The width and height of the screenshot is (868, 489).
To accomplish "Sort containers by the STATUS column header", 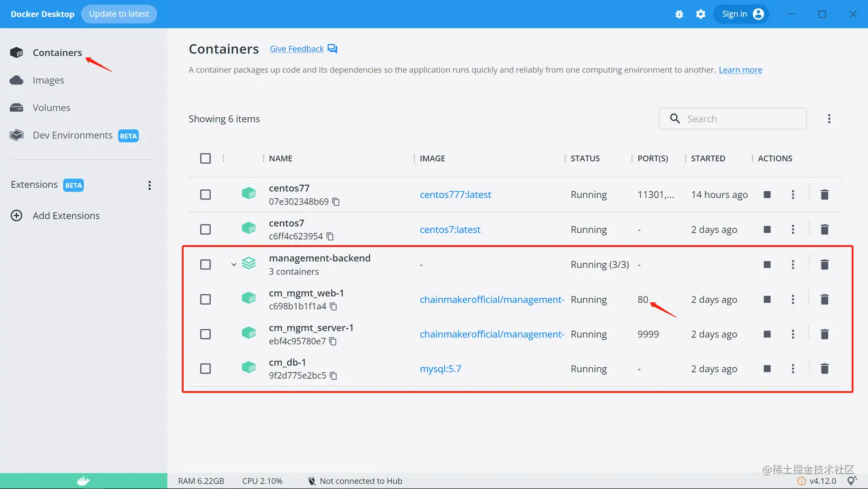I will pos(585,159).
